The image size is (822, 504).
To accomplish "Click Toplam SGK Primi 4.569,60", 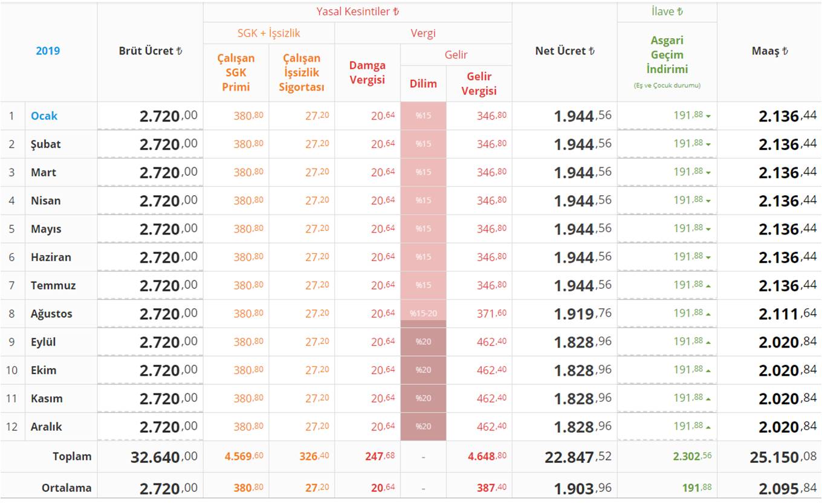I will (244, 456).
